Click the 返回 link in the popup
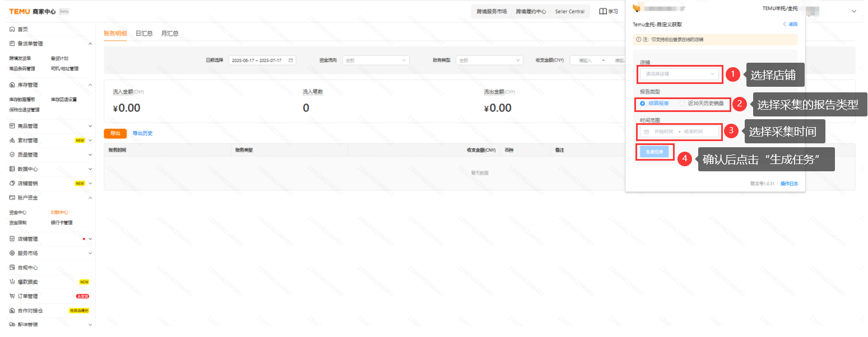The height and width of the screenshot is (337, 868). (791, 24)
